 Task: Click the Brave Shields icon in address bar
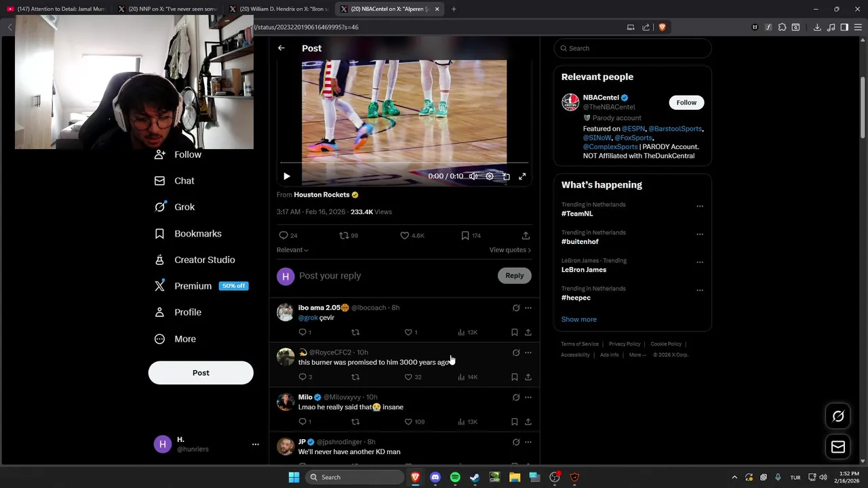[x=663, y=27]
